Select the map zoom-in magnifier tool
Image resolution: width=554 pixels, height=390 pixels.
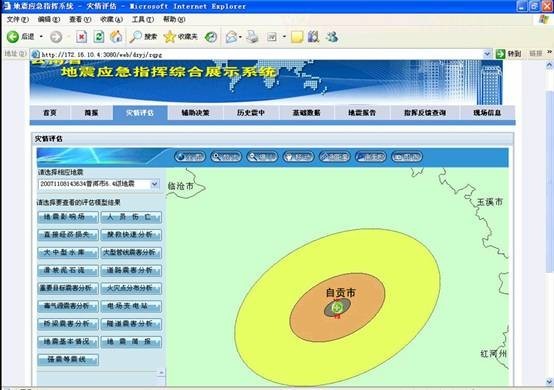[x=226, y=156]
